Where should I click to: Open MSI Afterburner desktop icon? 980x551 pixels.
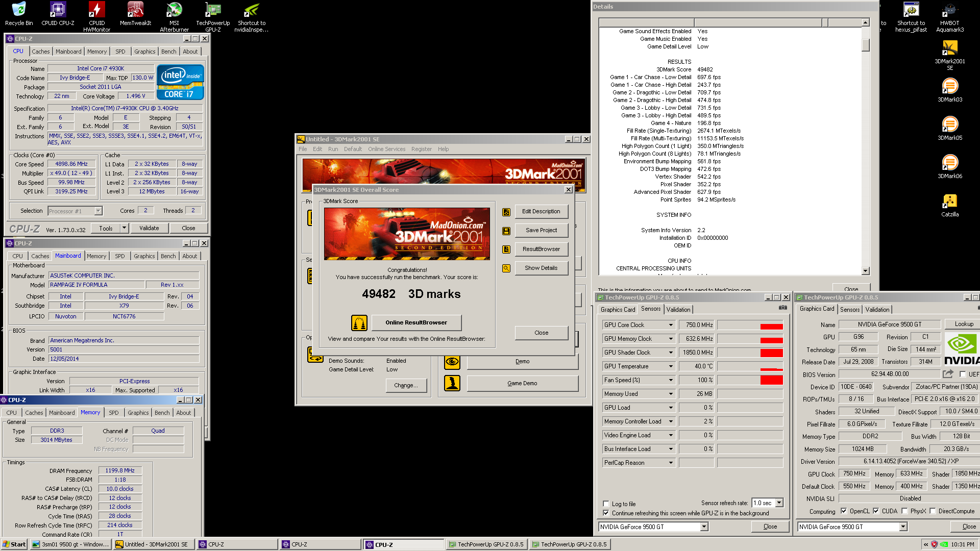(x=174, y=17)
